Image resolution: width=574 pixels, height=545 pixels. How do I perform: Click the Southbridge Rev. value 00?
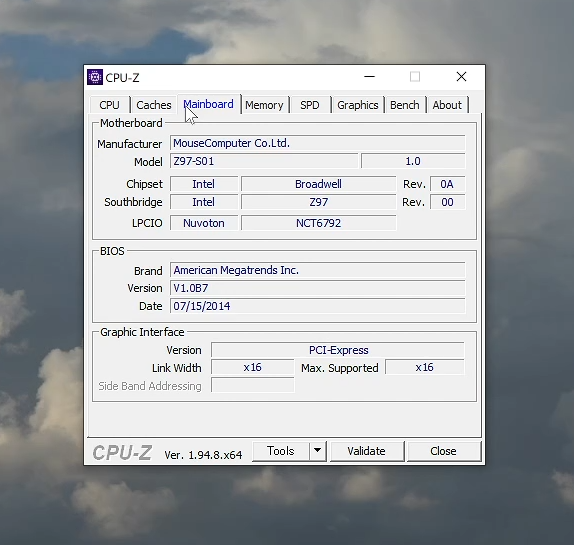click(x=447, y=202)
